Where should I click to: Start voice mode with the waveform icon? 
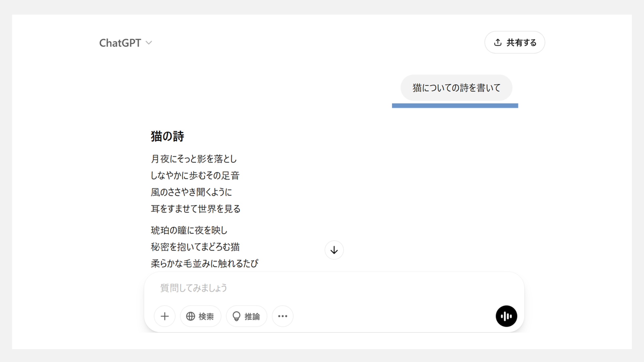click(506, 316)
